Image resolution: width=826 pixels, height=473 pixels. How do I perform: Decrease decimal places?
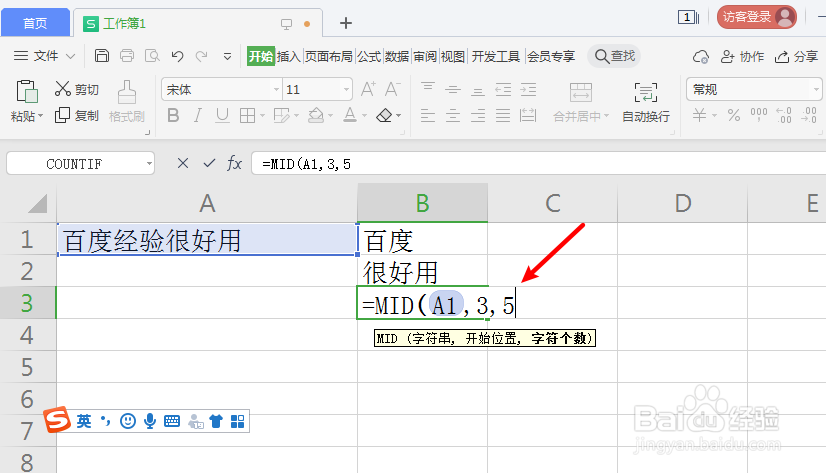pyautogui.click(x=809, y=115)
